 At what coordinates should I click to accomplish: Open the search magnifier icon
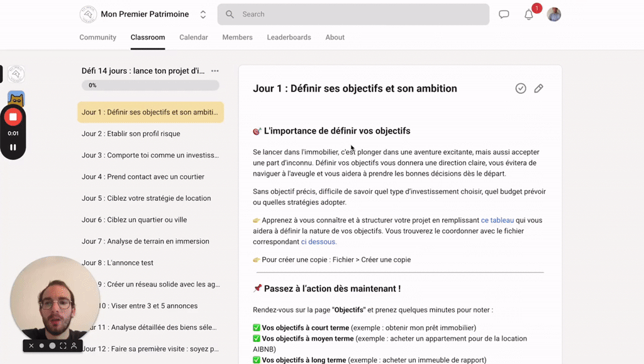pyautogui.click(x=230, y=14)
